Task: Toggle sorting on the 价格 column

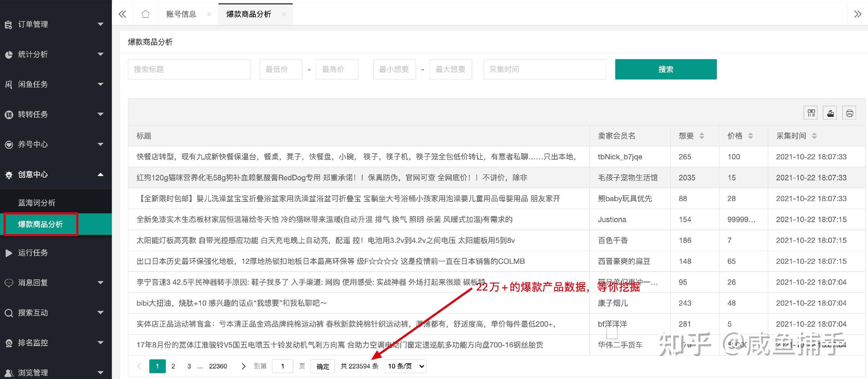Action: coord(750,136)
